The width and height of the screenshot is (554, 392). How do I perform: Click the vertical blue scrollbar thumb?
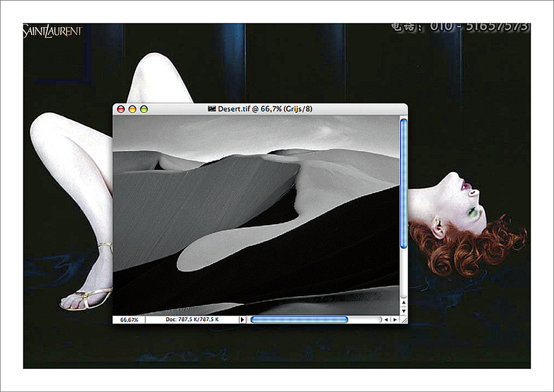coord(404,184)
